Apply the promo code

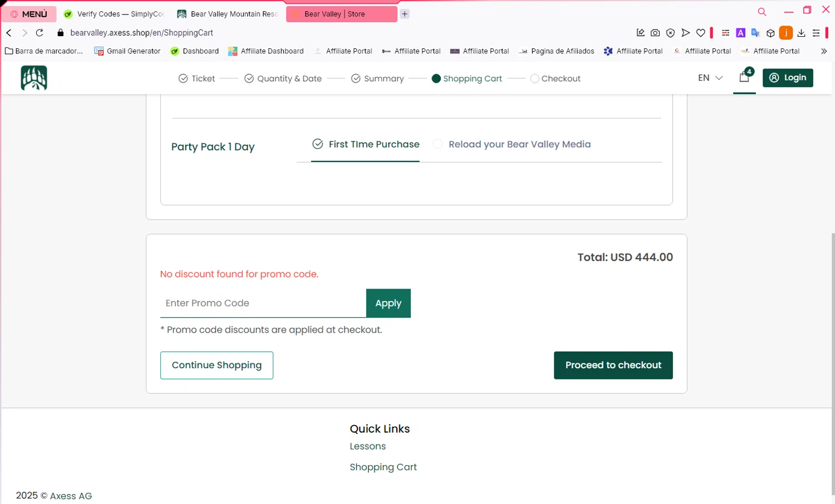click(x=389, y=303)
